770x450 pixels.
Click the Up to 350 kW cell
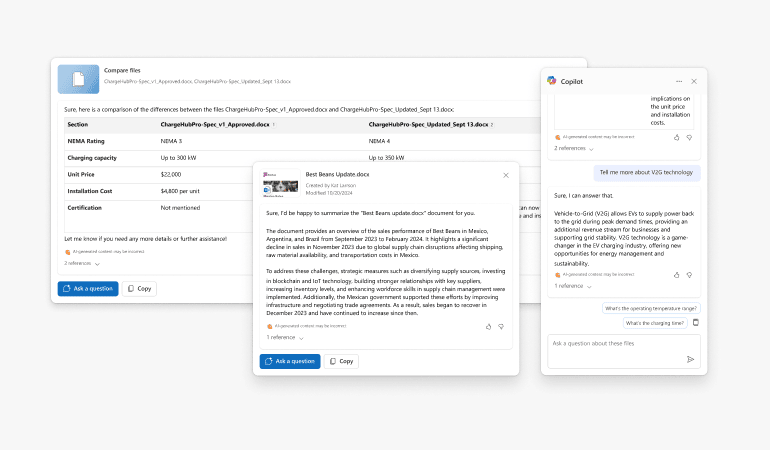click(x=386, y=158)
